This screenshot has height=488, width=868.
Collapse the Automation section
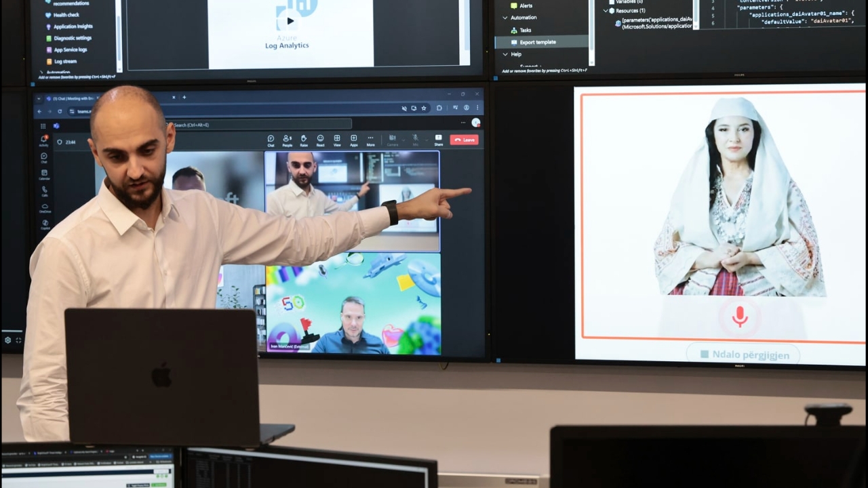click(x=505, y=18)
